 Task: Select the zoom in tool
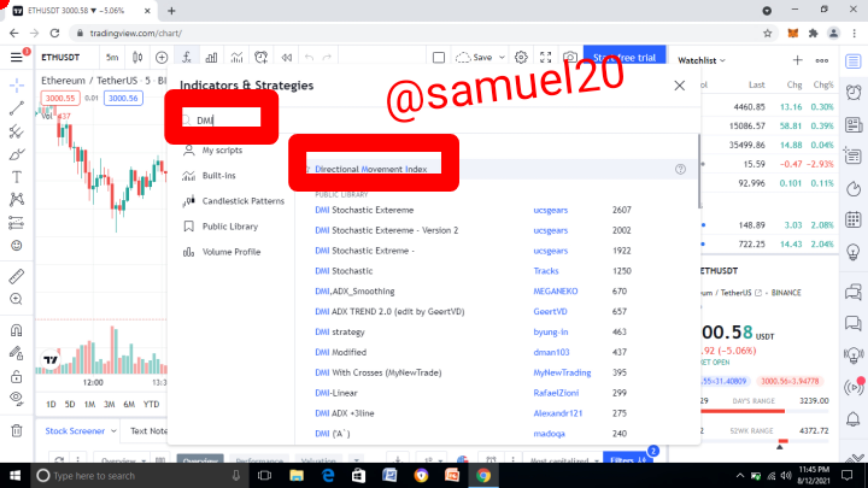(x=16, y=299)
